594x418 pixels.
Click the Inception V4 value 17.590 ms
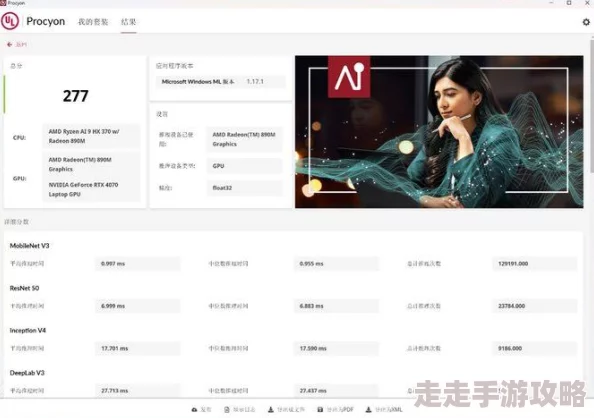coord(336,349)
